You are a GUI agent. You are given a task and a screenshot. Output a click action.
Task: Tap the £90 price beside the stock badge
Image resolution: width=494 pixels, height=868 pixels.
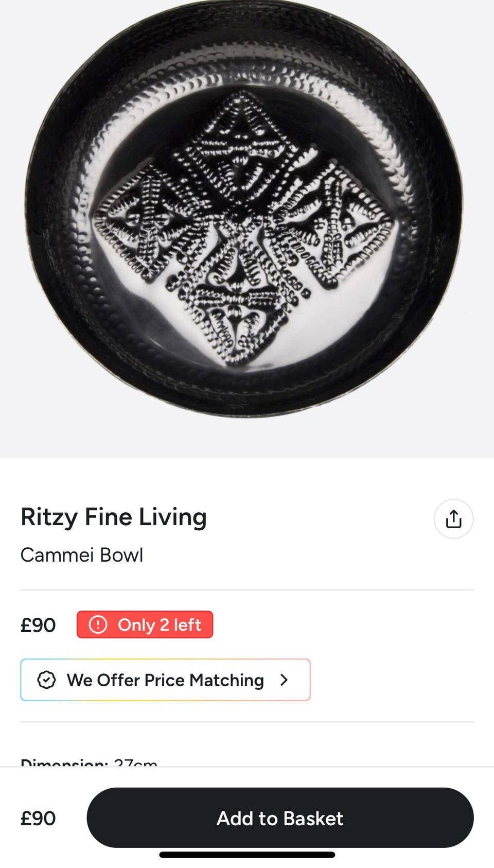coord(38,625)
